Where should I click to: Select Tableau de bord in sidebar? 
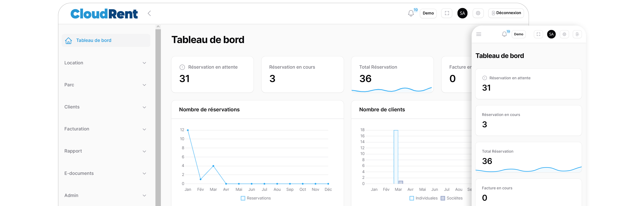tap(106, 40)
